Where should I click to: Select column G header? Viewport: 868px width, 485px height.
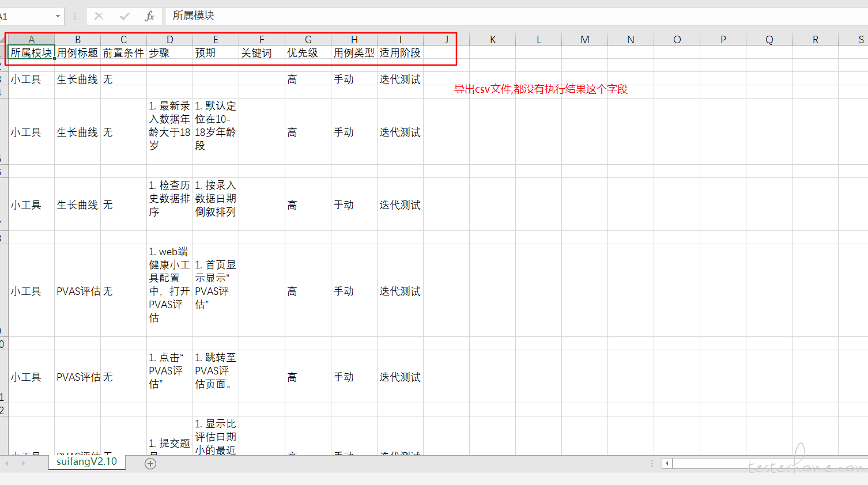(308, 39)
